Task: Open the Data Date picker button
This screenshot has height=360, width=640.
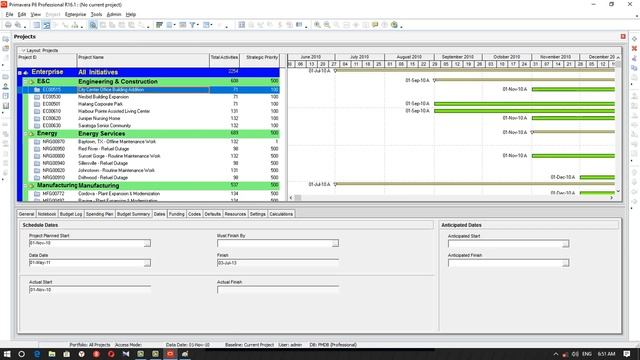Action: click(147, 263)
